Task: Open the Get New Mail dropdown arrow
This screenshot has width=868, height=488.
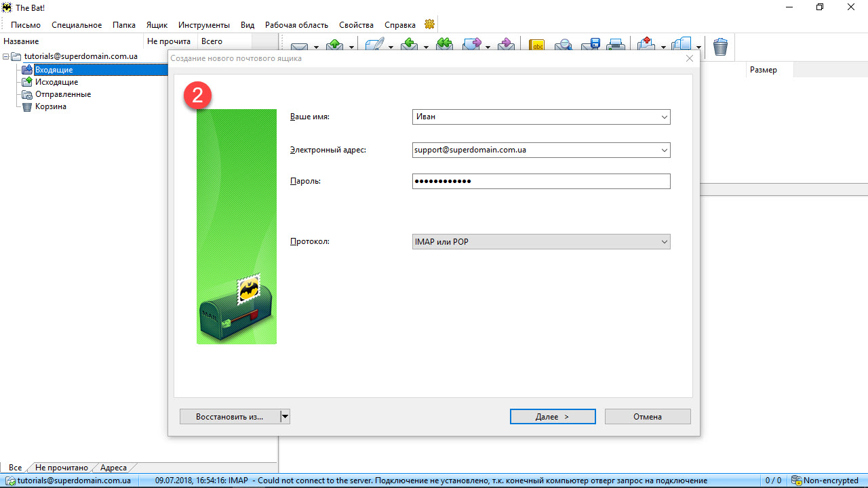Action: (x=316, y=47)
